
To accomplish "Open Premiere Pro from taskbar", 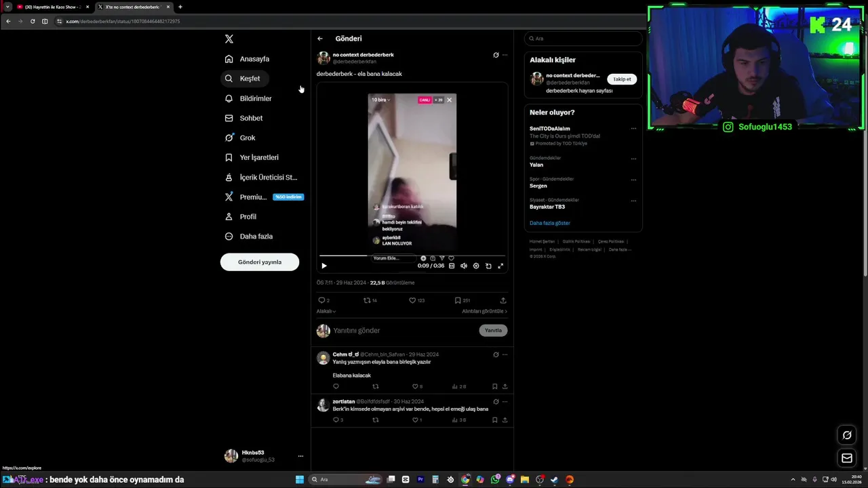I will click(420, 479).
